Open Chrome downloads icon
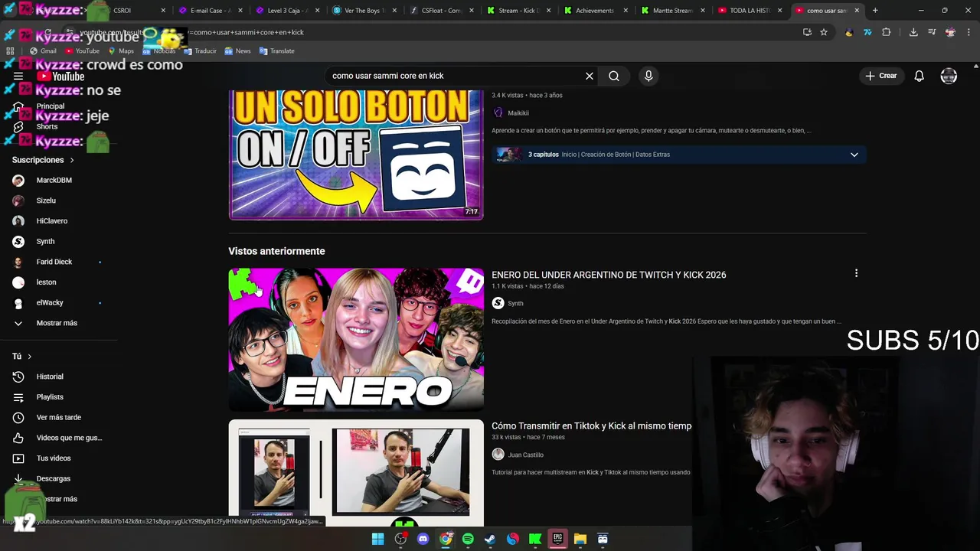Screen dimensions: 980x551 913,32
